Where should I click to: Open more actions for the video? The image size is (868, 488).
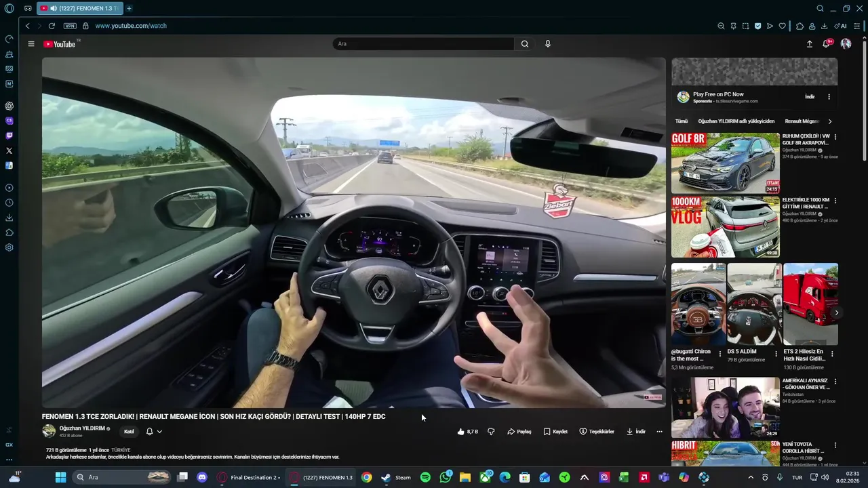pyautogui.click(x=659, y=432)
